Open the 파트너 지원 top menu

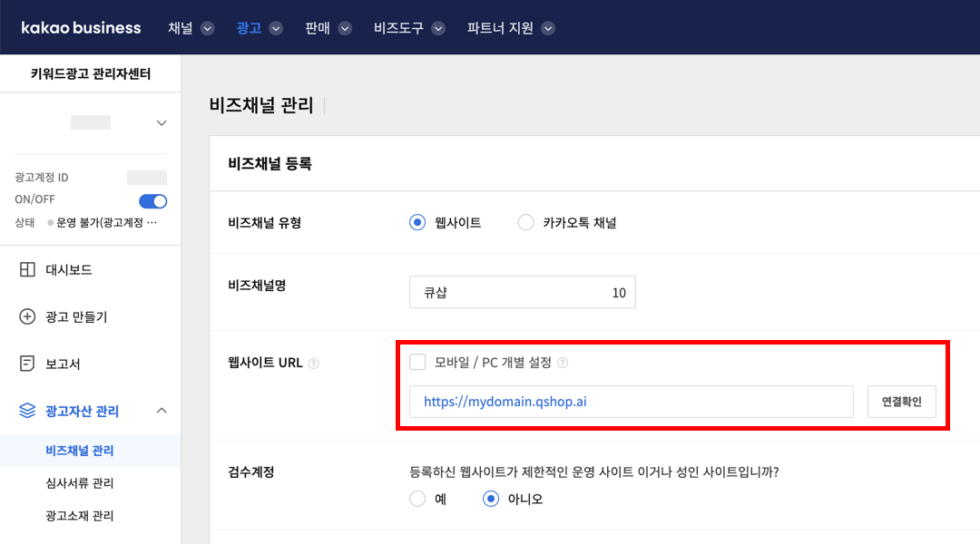500,28
